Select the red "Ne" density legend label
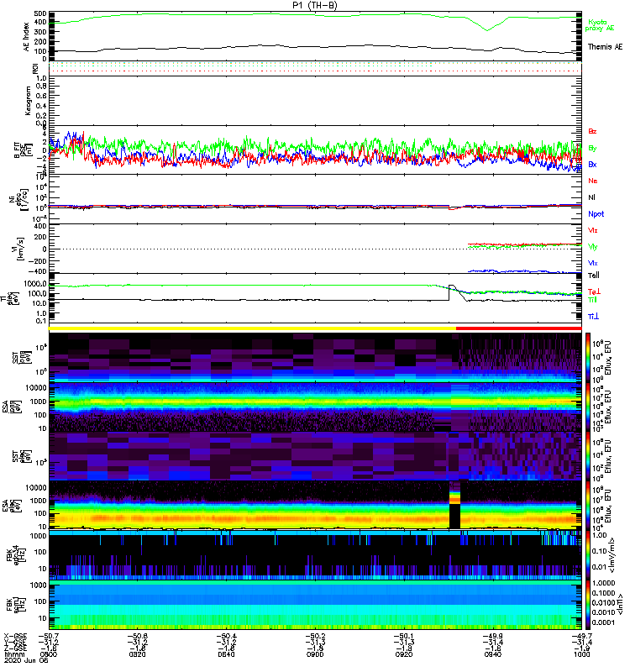This screenshot has width=630, height=672. click(593, 181)
